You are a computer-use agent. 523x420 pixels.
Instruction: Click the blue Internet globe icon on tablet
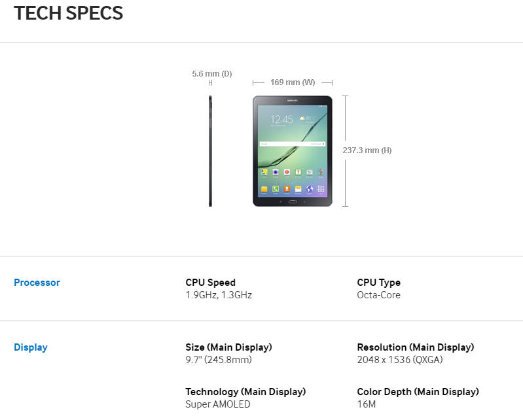point(309,189)
